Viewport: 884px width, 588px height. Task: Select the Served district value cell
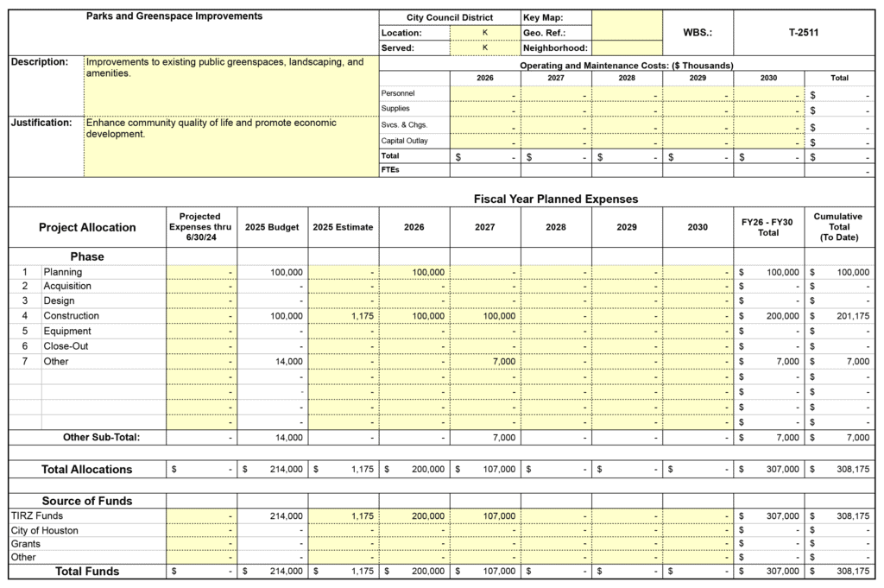[x=484, y=48]
